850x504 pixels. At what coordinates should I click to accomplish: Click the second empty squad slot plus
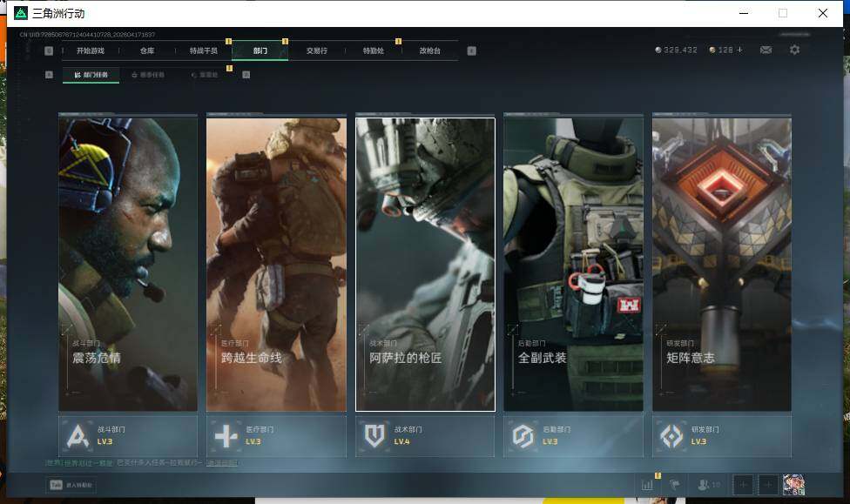(768, 485)
